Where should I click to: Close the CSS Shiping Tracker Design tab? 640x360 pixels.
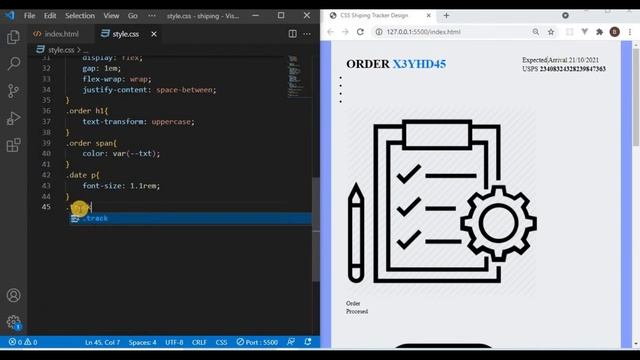(429, 16)
